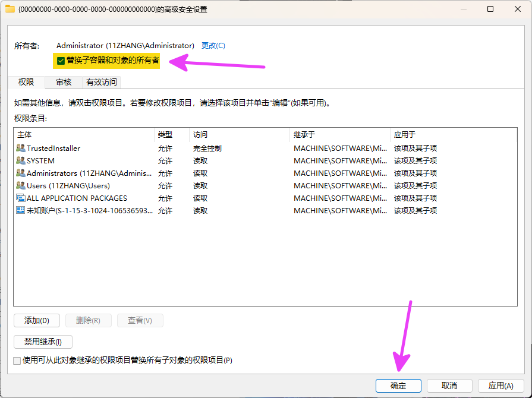
Task: Click the folder icon in the title bar
Action: tap(10, 9)
